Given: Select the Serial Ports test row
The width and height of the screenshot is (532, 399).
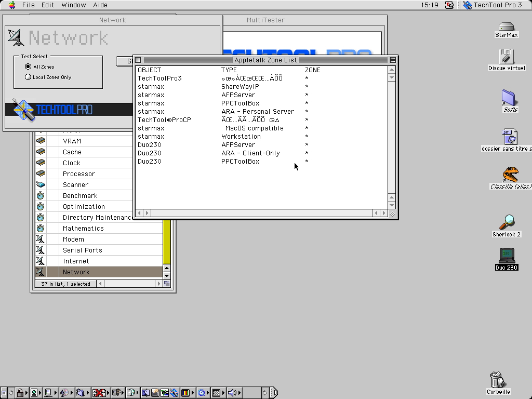Looking at the screenshot, I should pos(99,250).
